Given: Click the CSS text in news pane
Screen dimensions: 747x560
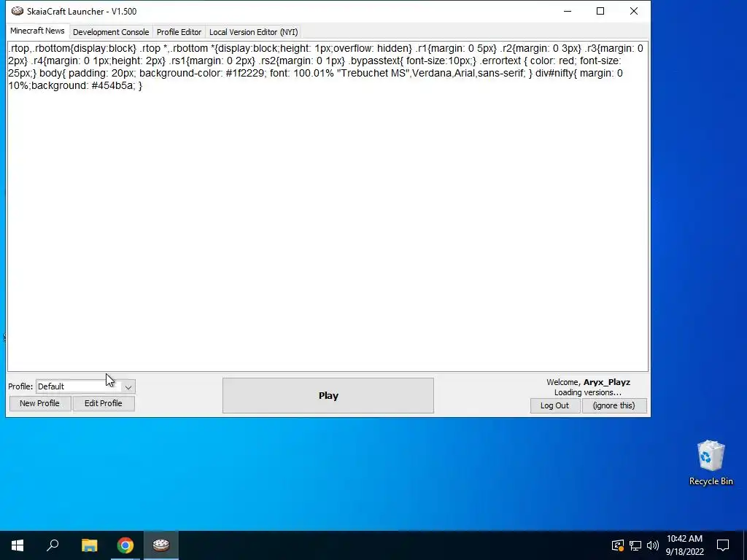Looking at the screenshot, I should coord(325,66).
